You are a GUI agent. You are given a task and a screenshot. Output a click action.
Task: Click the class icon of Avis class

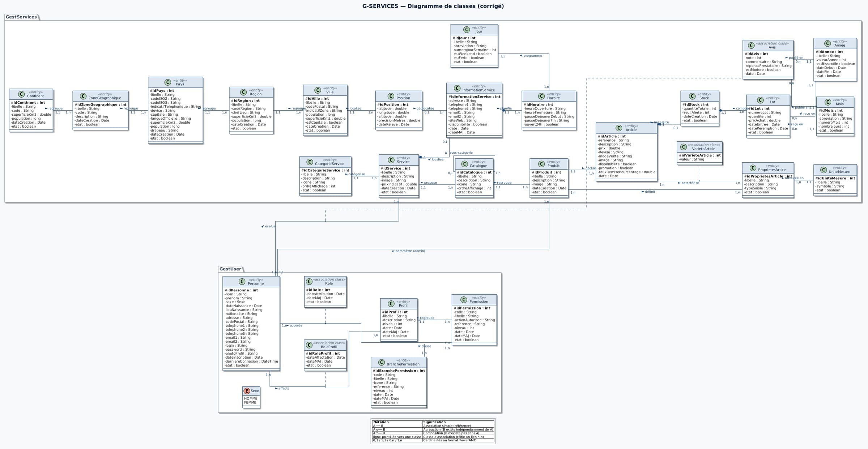[x=751, y=46]
